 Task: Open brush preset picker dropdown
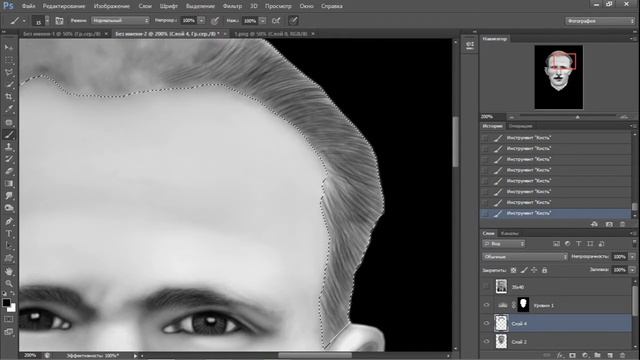(x=47, y=20)
